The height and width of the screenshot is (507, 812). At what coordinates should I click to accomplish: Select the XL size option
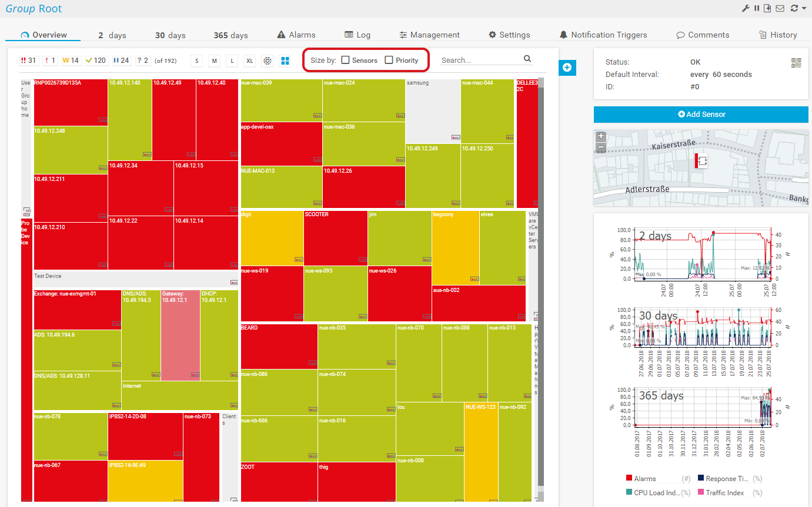[x=250, y=61]
